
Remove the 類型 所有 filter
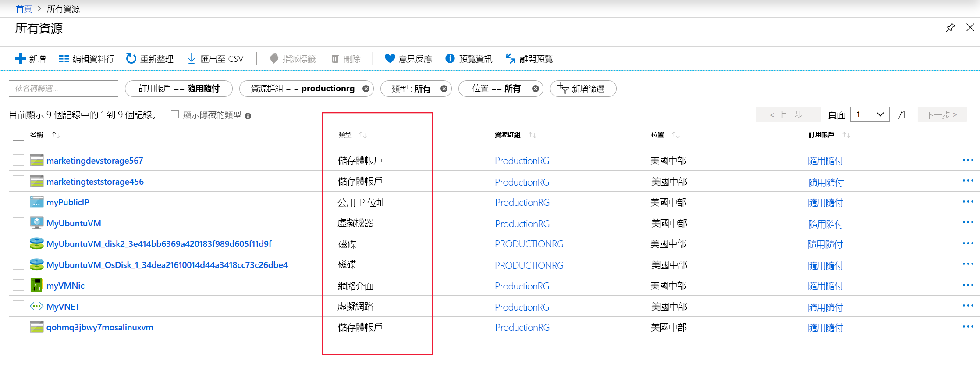pos(444,89)
